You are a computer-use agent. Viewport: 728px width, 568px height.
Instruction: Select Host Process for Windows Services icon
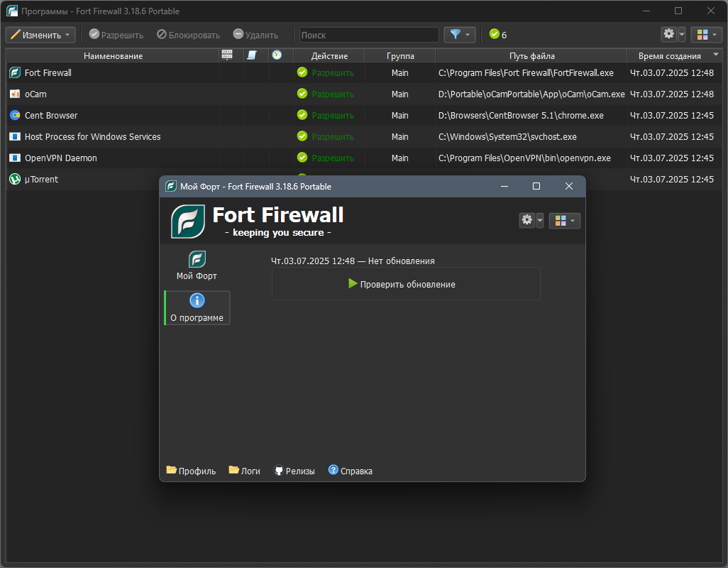tap(15, 136)
